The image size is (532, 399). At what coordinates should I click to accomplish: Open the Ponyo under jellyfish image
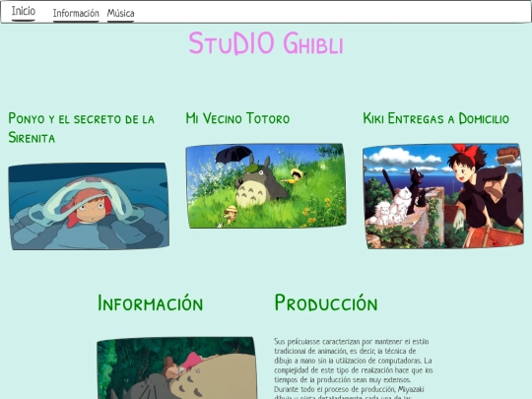[x=89, y=206]
